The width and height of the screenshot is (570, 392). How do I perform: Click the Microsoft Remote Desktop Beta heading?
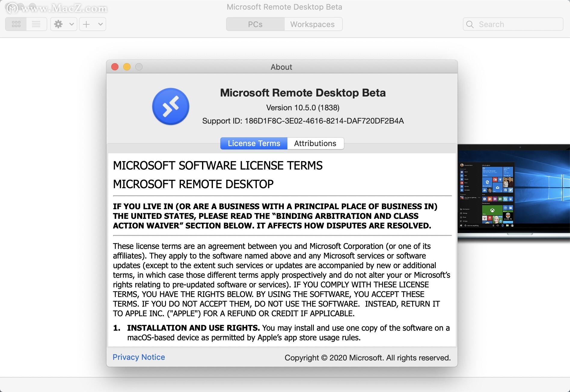303,93
